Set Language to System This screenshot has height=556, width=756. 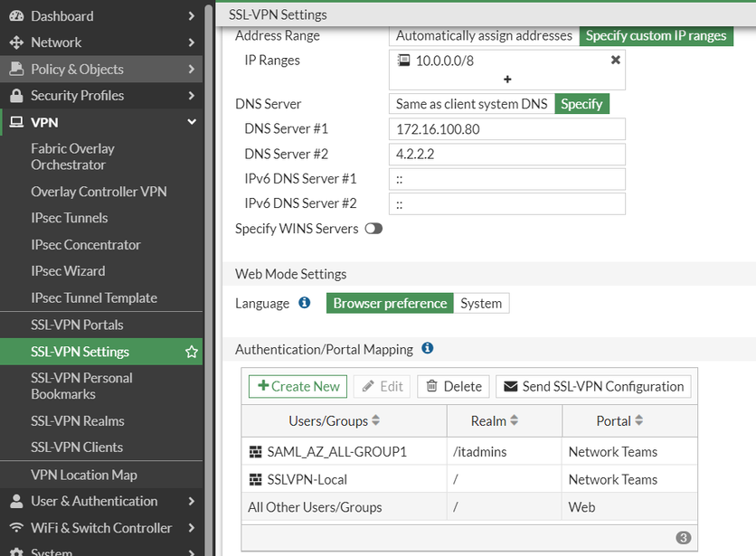pos(481,303)
